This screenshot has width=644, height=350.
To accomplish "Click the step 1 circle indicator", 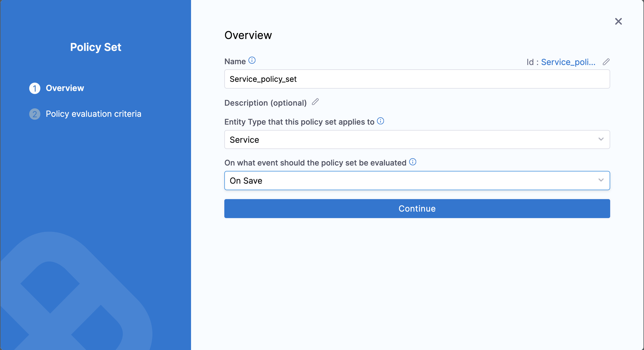I will [34, 88].
